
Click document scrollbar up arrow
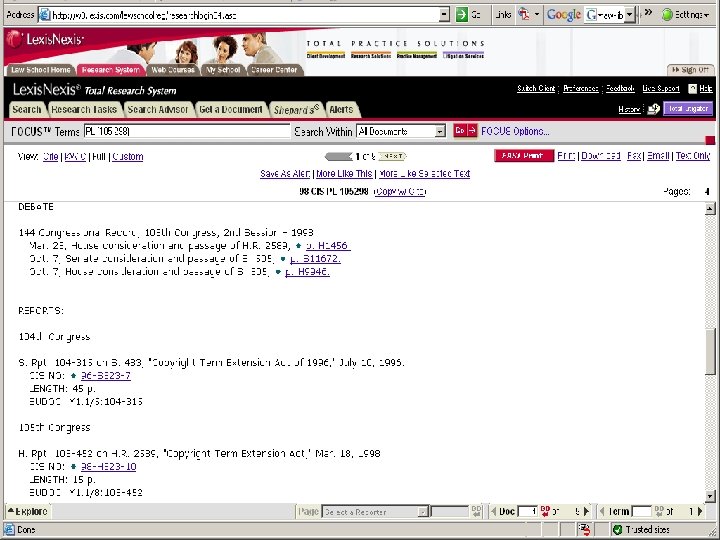710,209
